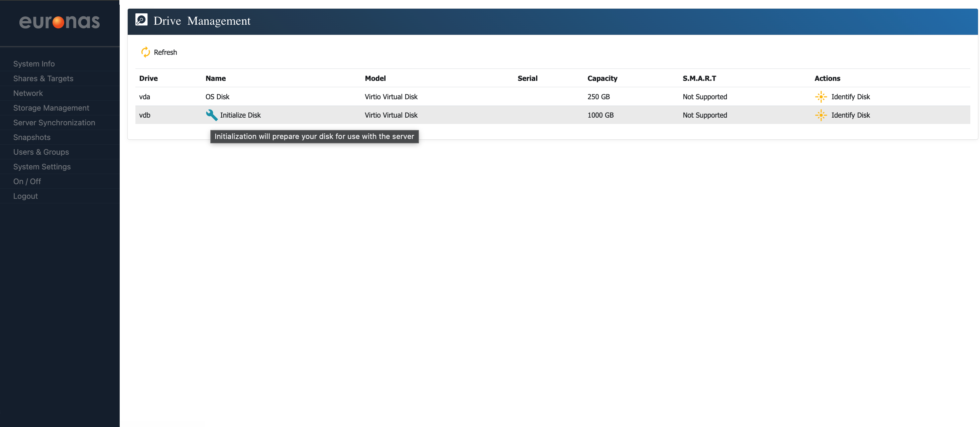Open System Settings

pyautogui.click(x=42, y=166)
